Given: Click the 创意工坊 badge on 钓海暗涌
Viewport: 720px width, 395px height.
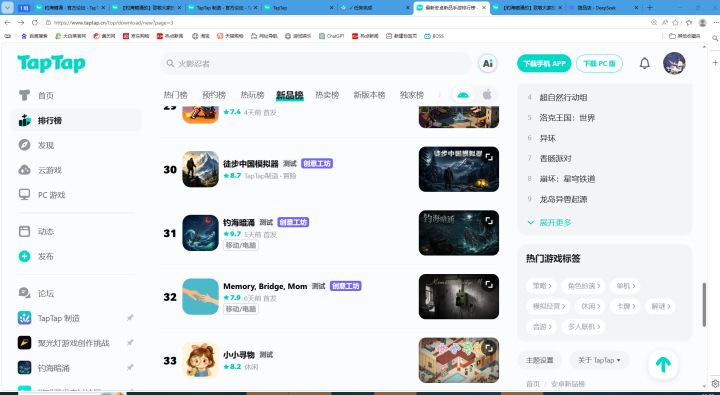Looking at the screenshot, I should point(293,222).
